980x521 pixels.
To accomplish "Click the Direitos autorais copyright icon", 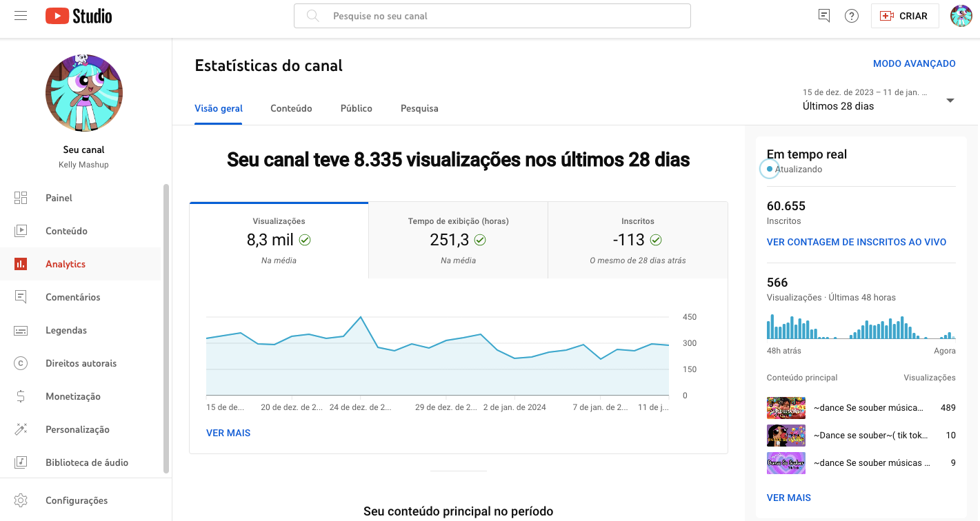I will point(21,363).
